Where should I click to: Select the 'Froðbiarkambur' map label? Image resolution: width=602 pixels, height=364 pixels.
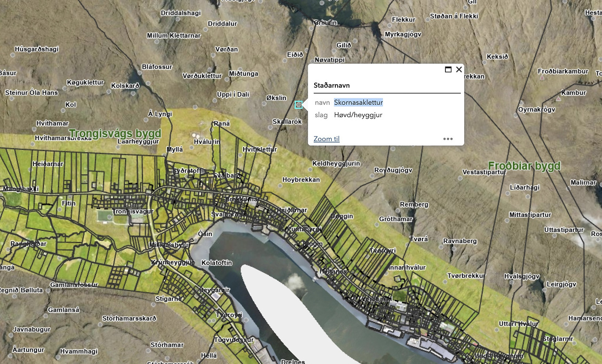pyautogui.click(x=563, y=71)
